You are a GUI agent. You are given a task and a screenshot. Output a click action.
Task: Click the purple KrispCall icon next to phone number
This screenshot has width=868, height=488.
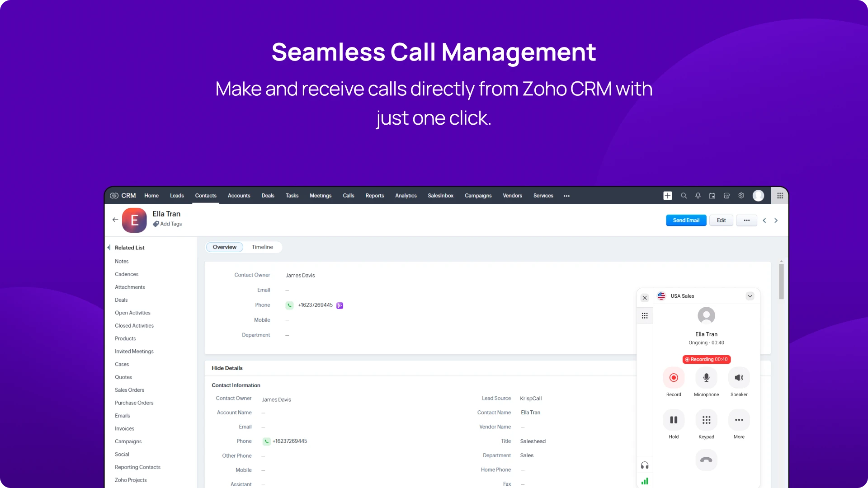340,305
